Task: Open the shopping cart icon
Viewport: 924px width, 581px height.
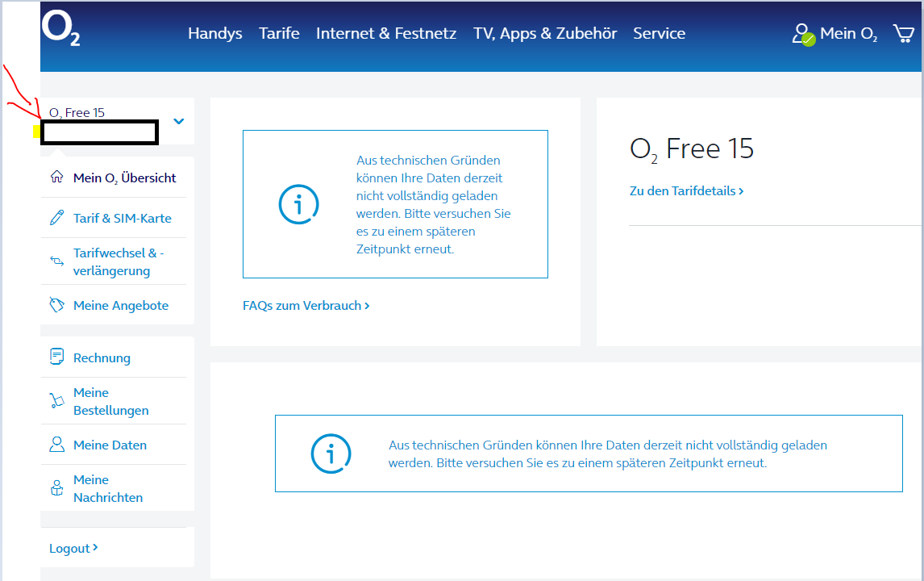Action: tap(903, 33)
